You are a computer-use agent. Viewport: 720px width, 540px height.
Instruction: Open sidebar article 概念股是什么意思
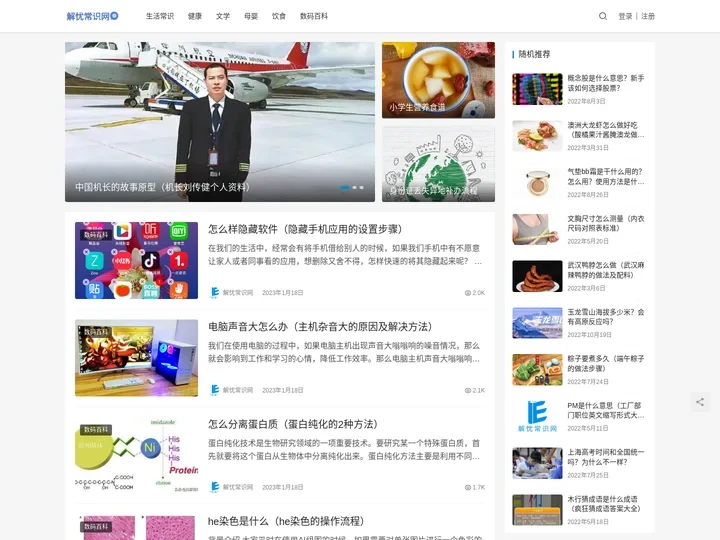[x=606, y=83]
